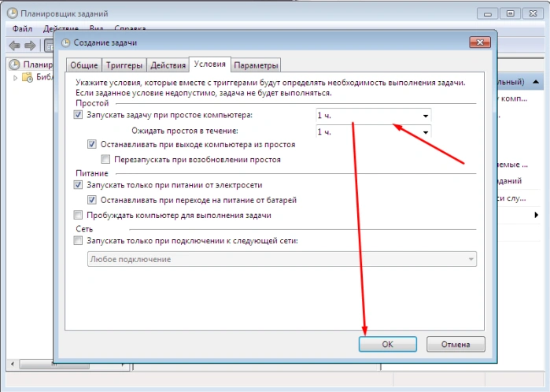Click the Task Scheduler clock icon in tree
Screen dimensions: 550x392
14,65
